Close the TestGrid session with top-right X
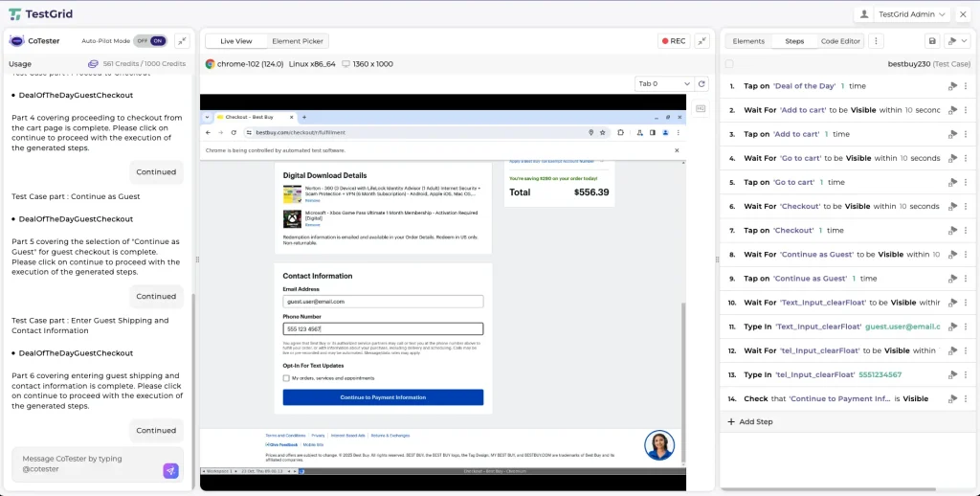This screenshot has height=496, width=980. [x=963, y=13]
